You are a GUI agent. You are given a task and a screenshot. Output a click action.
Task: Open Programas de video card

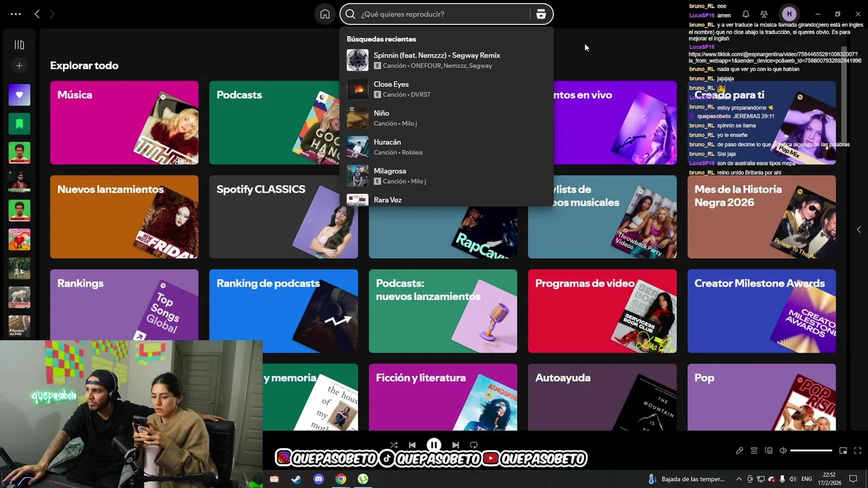pos(602,311)
